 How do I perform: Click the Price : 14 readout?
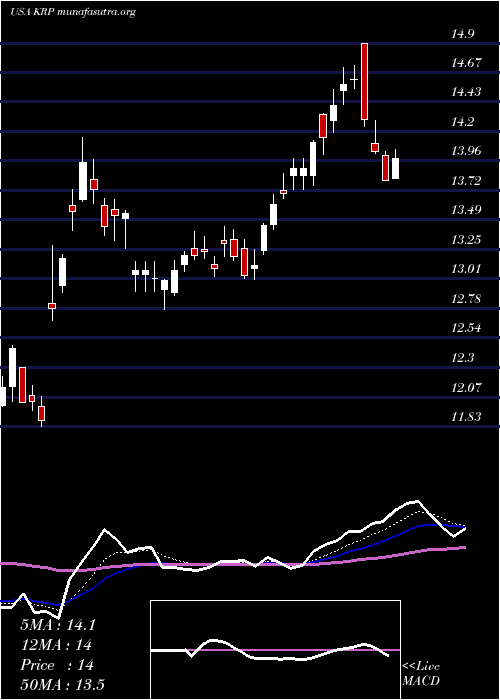click(x=57, y=665)
